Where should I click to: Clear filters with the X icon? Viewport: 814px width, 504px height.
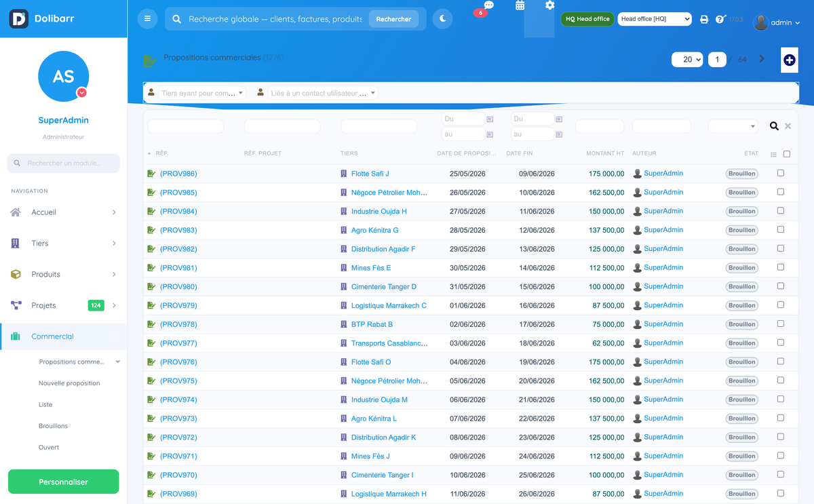[x=788, y=126]
